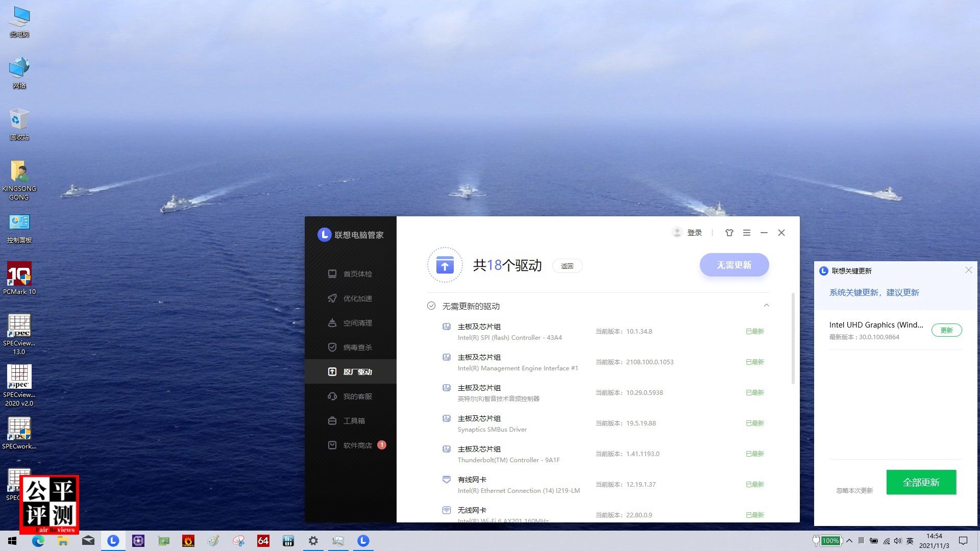This screenshot has width=980, height=551.
Task: Open 空间清理 in the sidebar
Action: (350, 323)
